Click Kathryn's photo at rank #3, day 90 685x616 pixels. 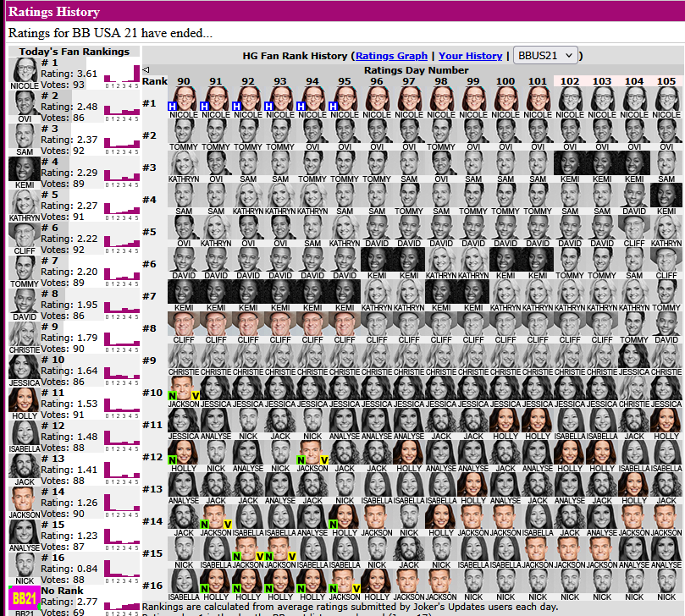184,162
